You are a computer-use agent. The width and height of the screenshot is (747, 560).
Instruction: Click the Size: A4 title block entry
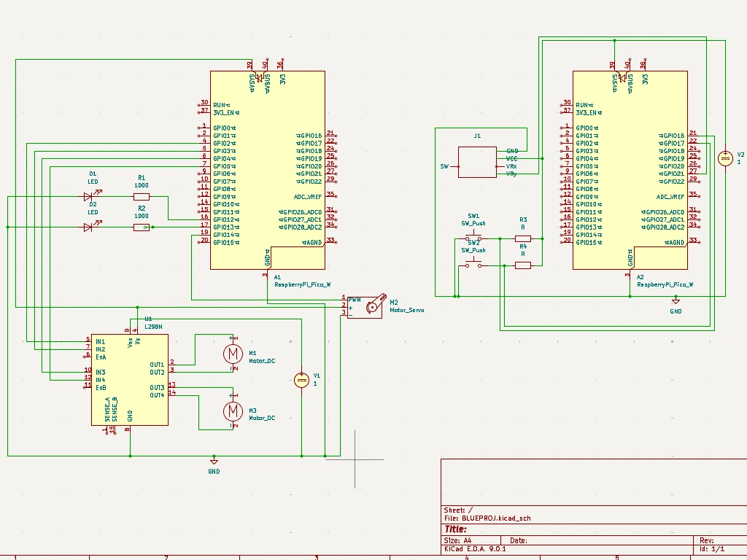(x=457, y=540)
